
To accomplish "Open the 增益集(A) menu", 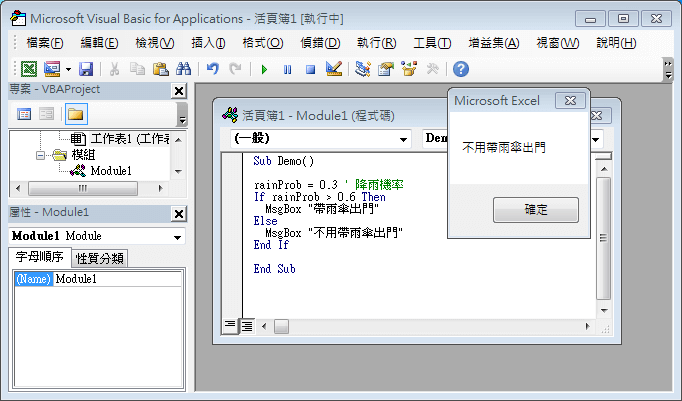I will click(494, 43).
